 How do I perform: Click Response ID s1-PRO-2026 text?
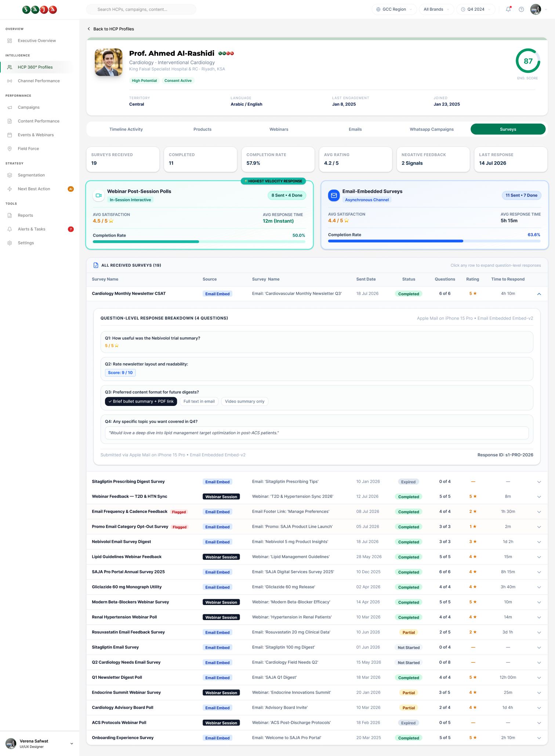pyautogui.click(x=505, y=455)
